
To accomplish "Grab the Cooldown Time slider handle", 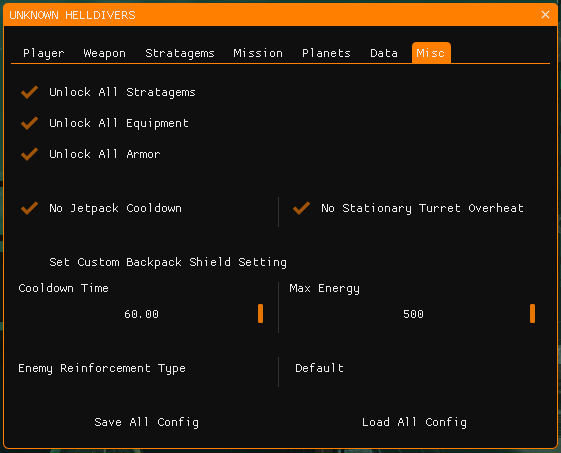I will (260, 313).
